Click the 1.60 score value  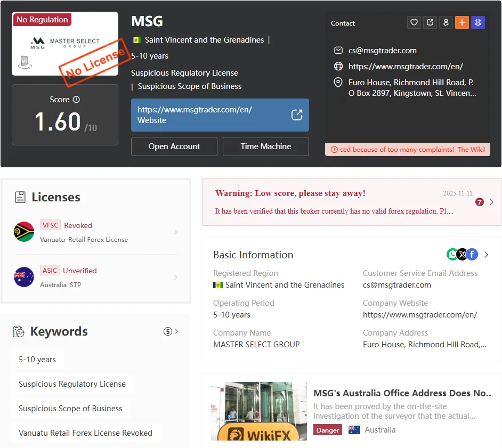click(x=58, y=122)
